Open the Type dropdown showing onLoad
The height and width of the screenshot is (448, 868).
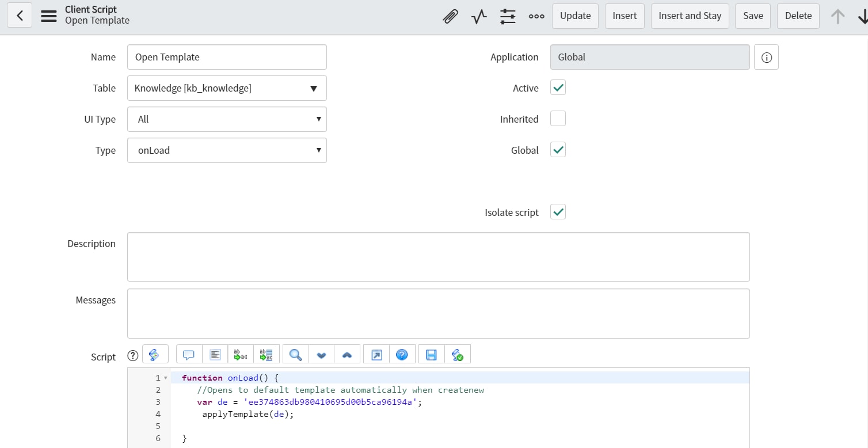(x=227, y=150)
